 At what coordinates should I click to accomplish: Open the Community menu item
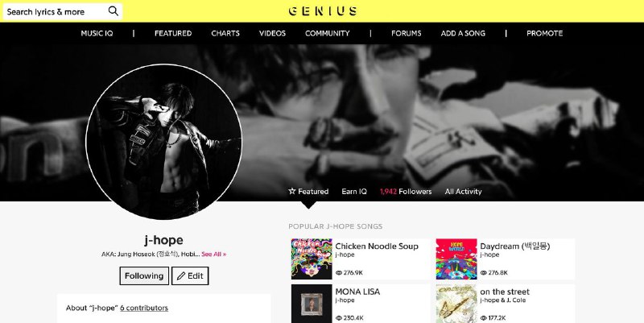328,33
